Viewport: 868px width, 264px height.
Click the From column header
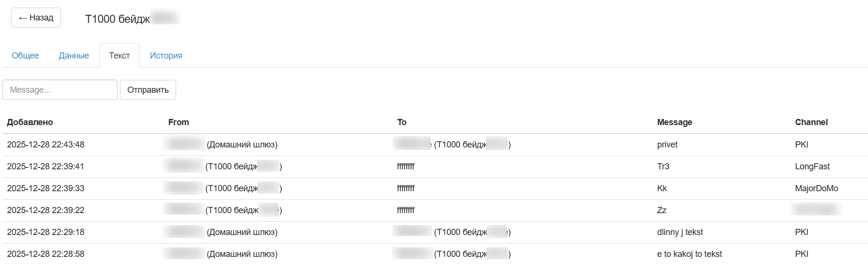[178, 122]
